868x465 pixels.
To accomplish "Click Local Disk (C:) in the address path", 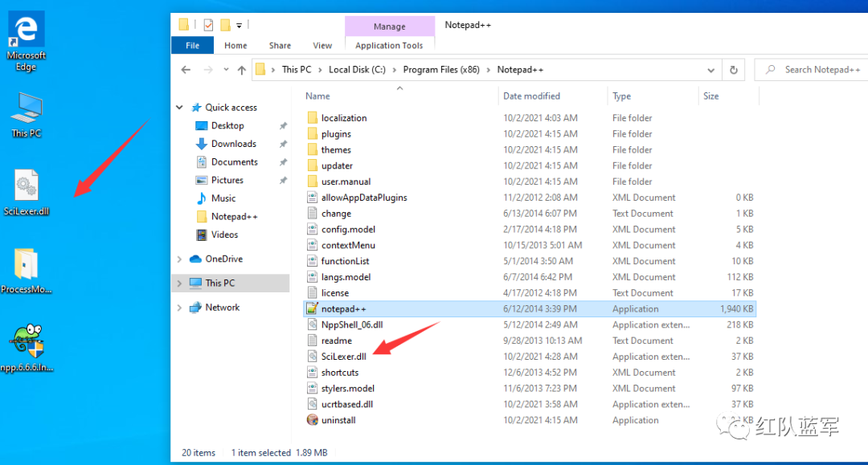I will coord(357,70).
